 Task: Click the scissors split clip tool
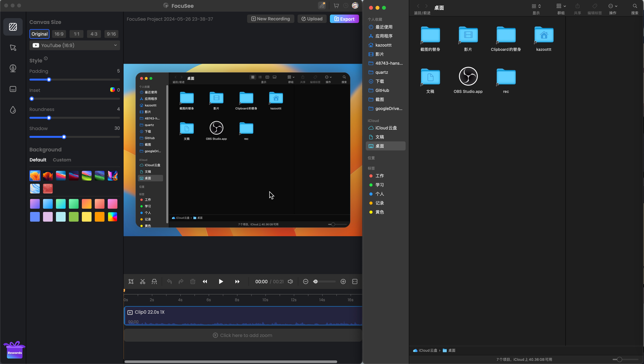pyautogui.click(x=142, y=281)
